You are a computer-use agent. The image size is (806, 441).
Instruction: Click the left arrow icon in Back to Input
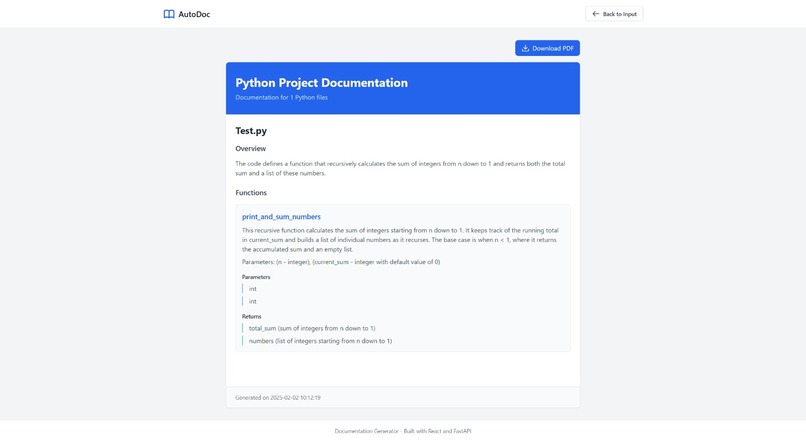tap(595, 14)
